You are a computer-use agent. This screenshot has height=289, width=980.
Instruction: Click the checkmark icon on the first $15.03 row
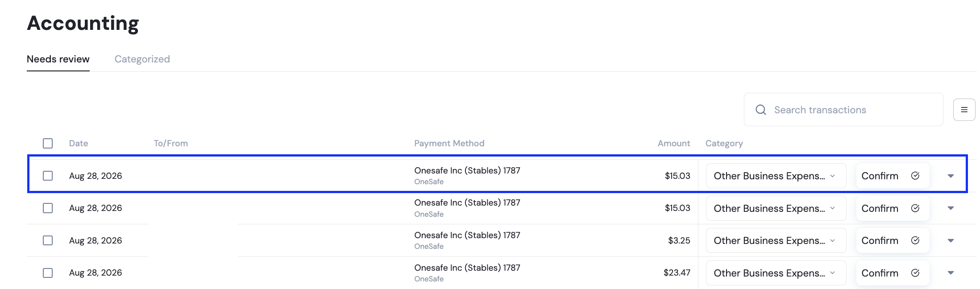[x=915, y=176]
